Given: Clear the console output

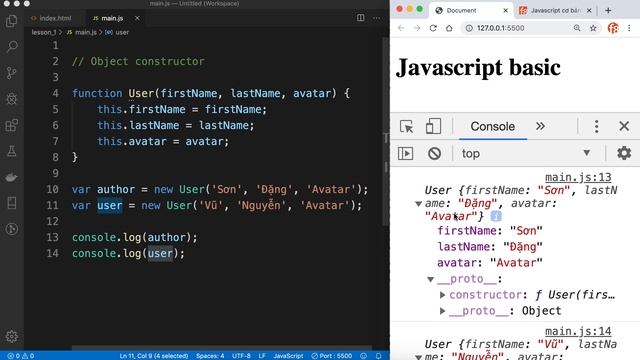Looking at the screenshot, I should (x=434, y=153).
